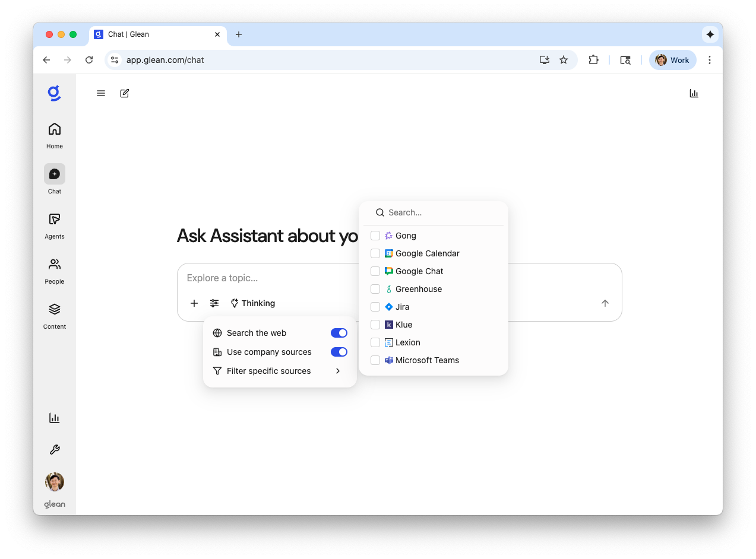Click the source Search field
Viewport: 756px width, 559px height.
point(439,212)
